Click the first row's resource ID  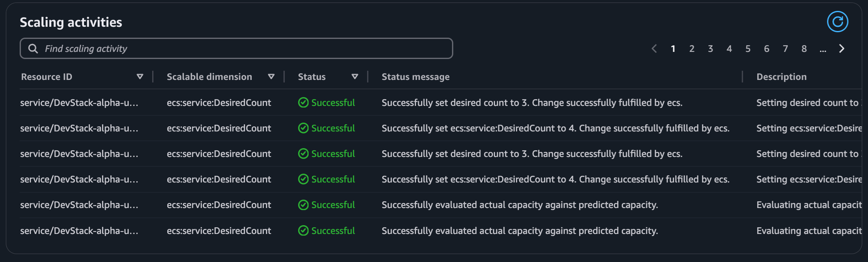(x=79, y=103)
